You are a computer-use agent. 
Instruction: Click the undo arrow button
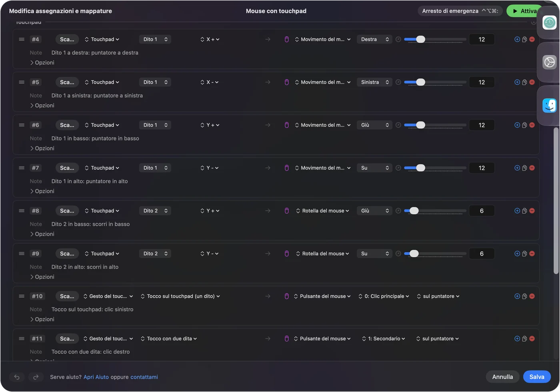pos(17,377)
